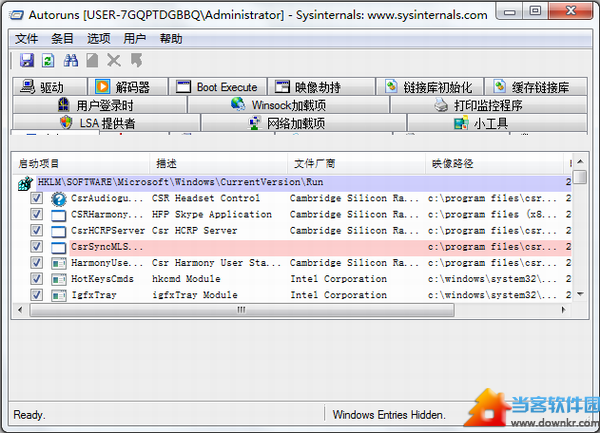Click the CsrSyncMLS window icon
This screenshot has height=433, width=600.
pos(59,247)
